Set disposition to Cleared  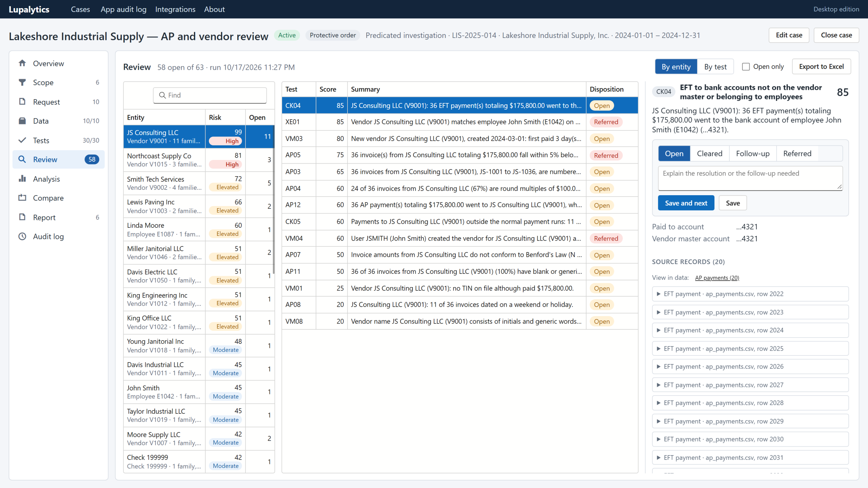click(709, 154)
